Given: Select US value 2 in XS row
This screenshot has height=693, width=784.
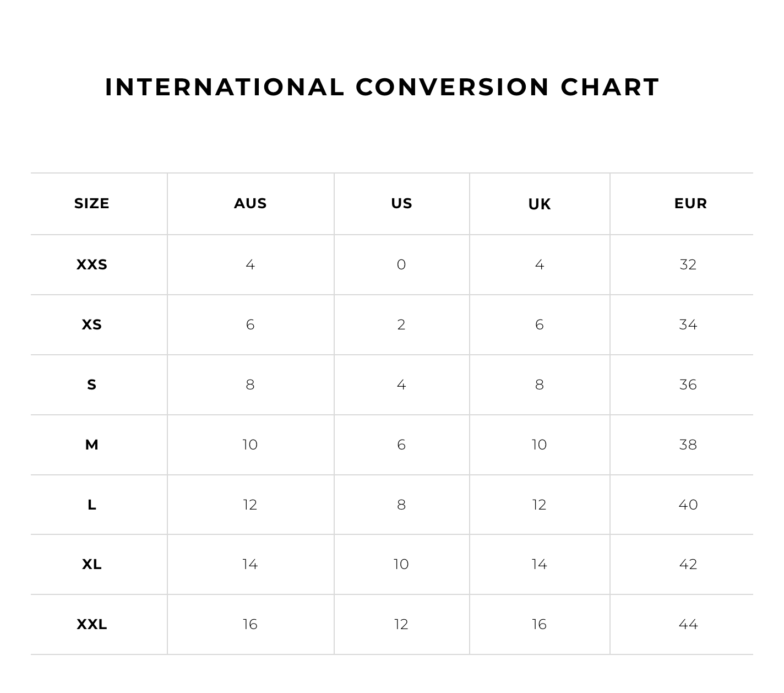Looking at the screenshot, I should point(401,324).
